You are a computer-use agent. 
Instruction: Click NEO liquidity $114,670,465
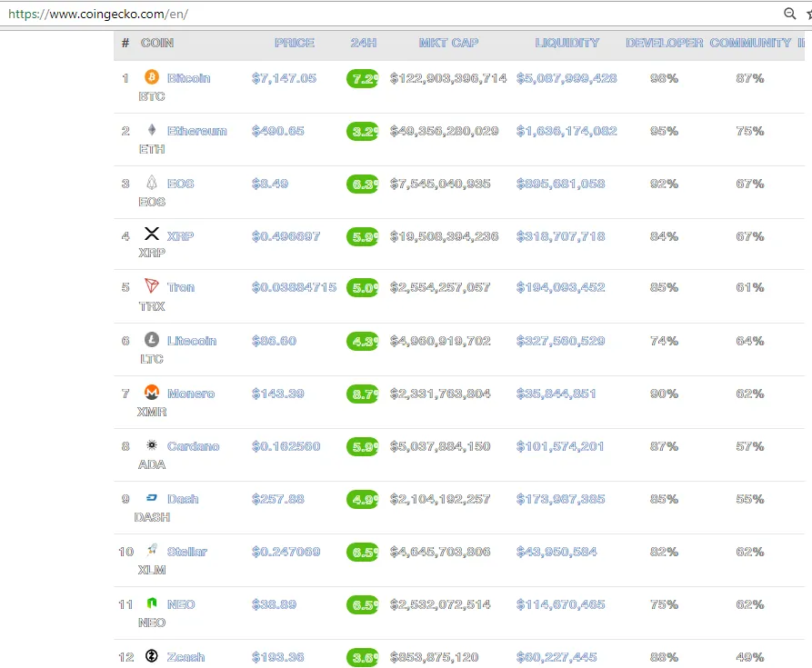click(x=560, y=605)
